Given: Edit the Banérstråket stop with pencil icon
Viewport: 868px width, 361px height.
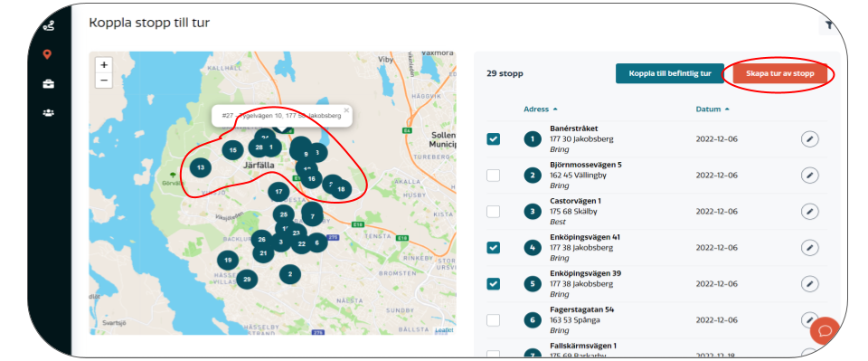Looking at the screenshot, I should [809, 139].
